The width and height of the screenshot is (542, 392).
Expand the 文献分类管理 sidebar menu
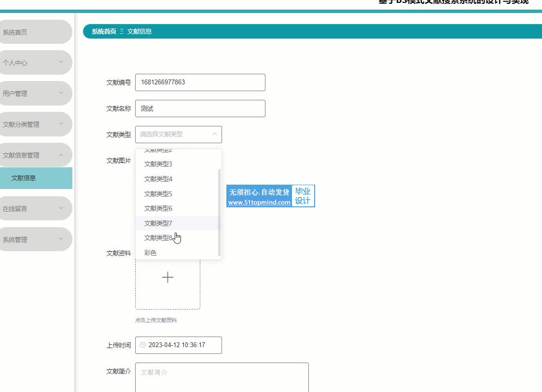point(61,124)
